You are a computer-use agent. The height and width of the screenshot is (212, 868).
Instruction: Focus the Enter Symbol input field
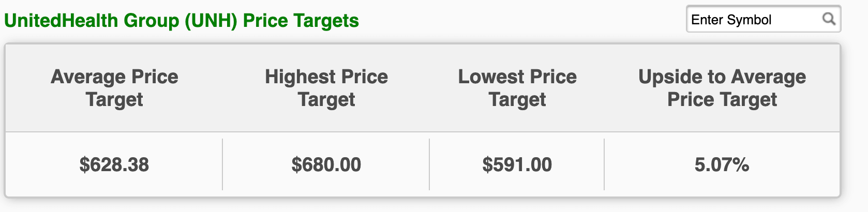(763, 19)
